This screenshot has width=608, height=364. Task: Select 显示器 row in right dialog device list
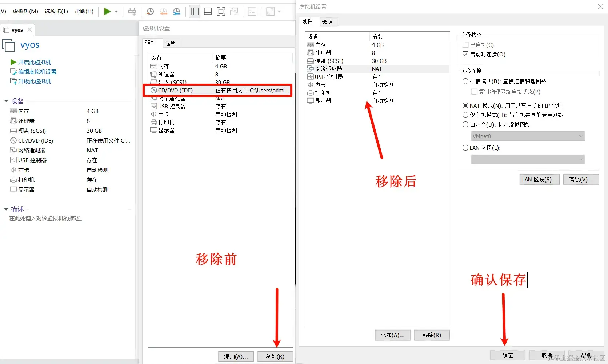pyautogui.click(x=377, y=101)
